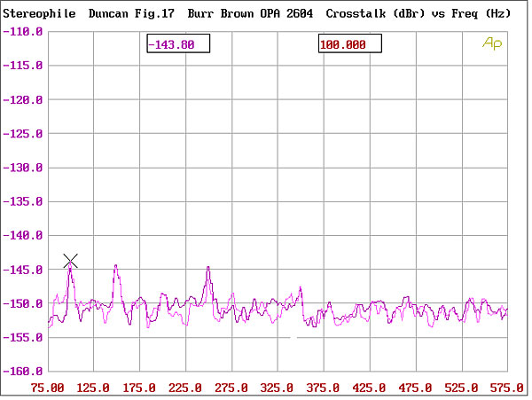Click the -130.0 y-axis label
The height and width of the screenshot is (400, 532).
[23, 168]
